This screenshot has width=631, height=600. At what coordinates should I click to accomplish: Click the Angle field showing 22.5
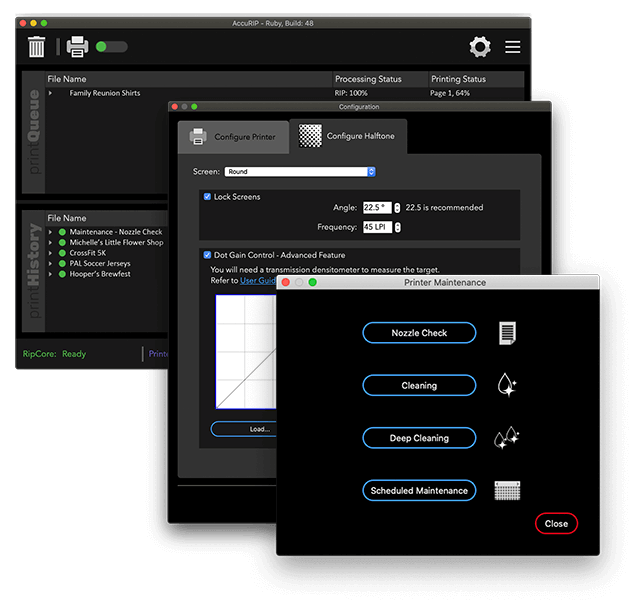coord(377,207)
